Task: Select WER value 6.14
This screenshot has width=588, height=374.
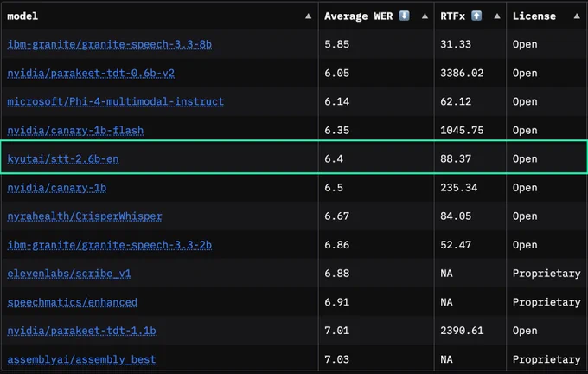Action: coord(336,102)
